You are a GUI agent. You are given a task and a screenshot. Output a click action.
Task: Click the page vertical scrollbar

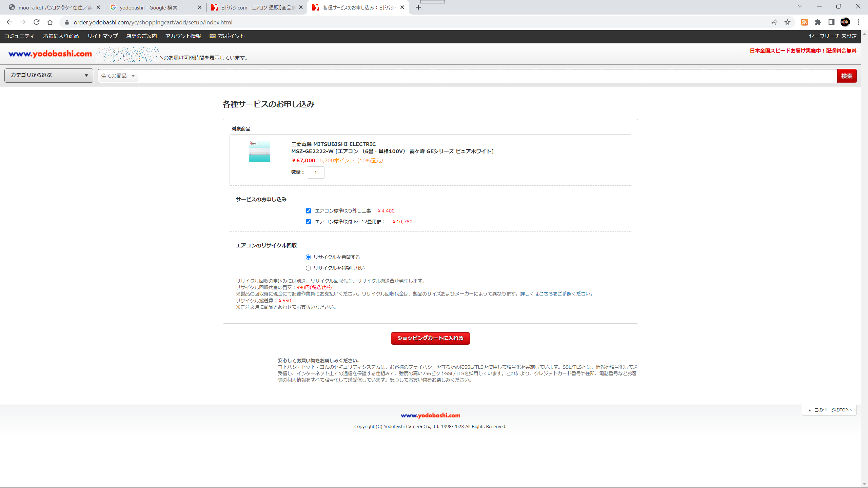click(x=864, y=259)
